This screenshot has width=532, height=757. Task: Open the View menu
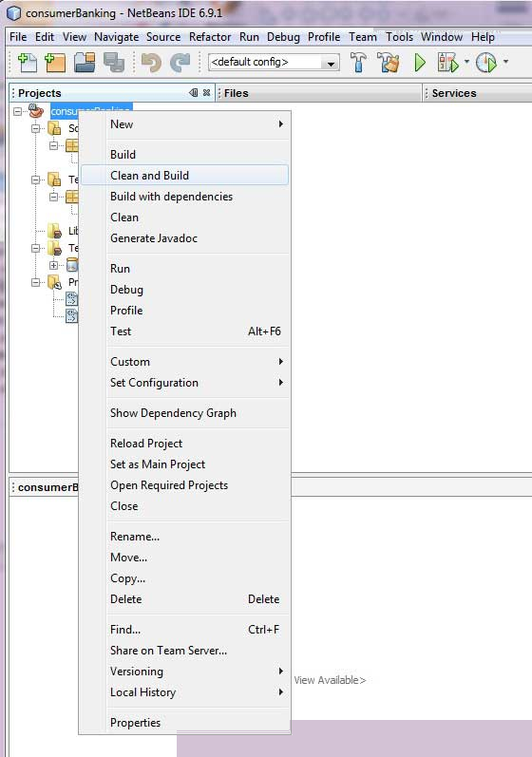coord(74,37)
